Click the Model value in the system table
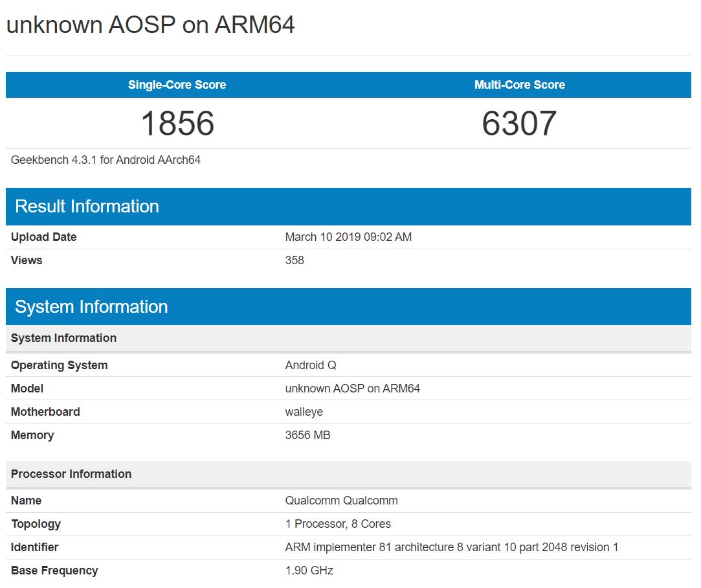701x588 pixels. pos(352,389)
